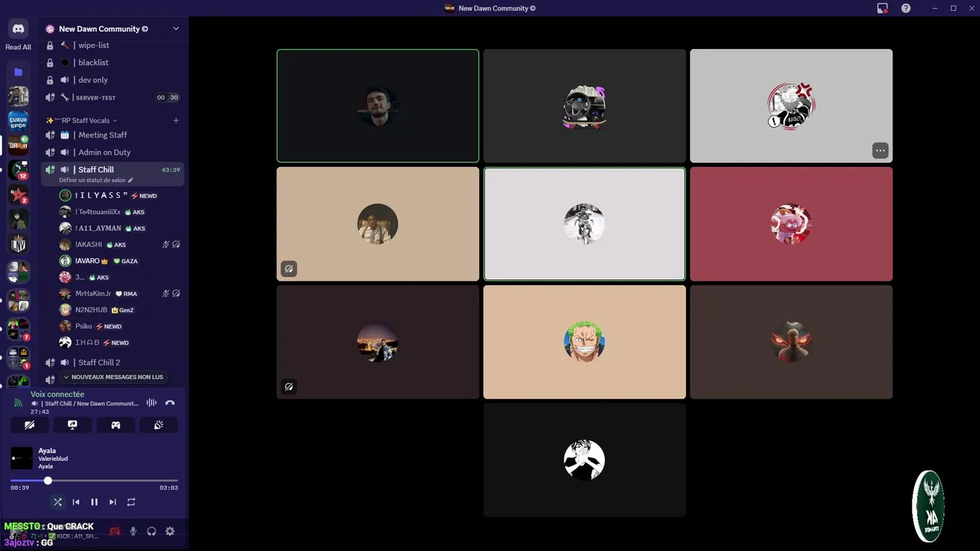Viewport: 980px width, 551px height.
Task: Focus the motorbike rider avatar tile
Action: tap(584, 224)
